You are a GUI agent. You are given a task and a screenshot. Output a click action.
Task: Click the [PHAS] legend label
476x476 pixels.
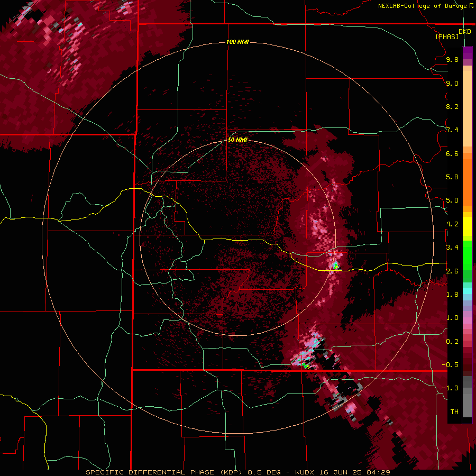coord(447,36)
